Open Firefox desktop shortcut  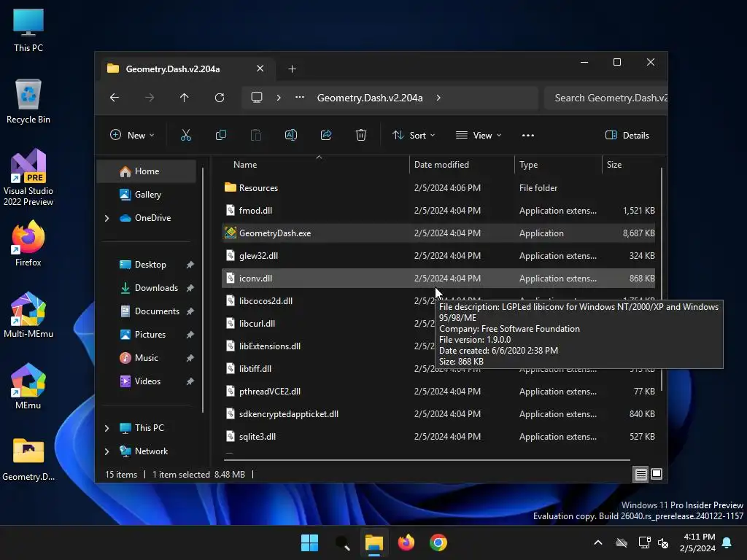28,244
